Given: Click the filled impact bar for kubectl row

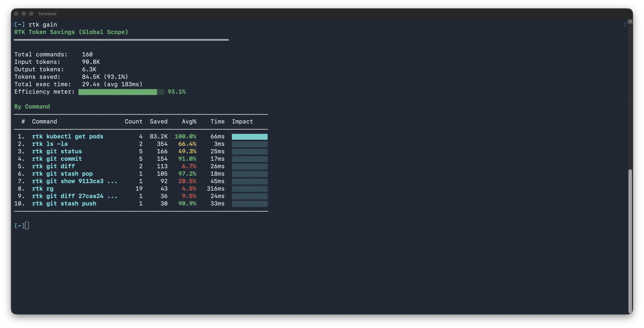Looking at the screenshot, I should (x=250, y=137).
